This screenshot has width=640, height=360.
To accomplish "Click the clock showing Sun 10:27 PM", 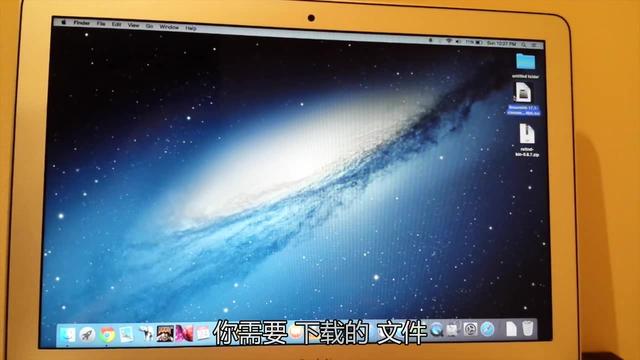I will pos(501,43).
